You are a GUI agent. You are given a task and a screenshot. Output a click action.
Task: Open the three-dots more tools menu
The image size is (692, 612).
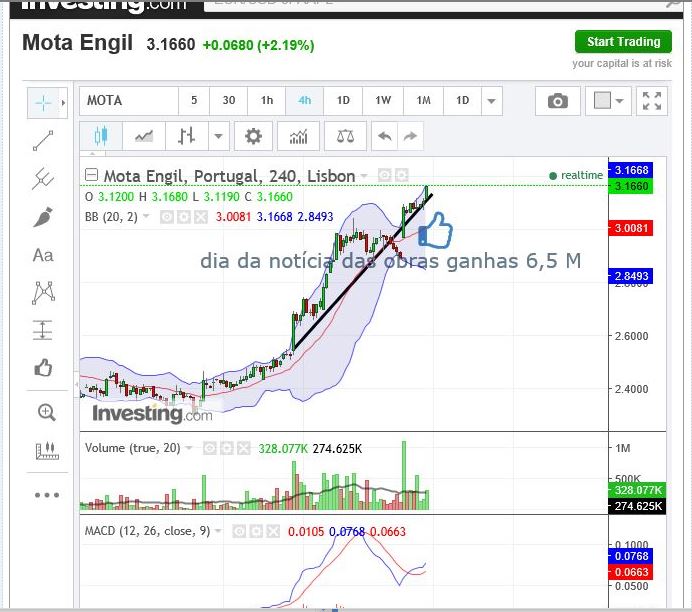(46, 495)
